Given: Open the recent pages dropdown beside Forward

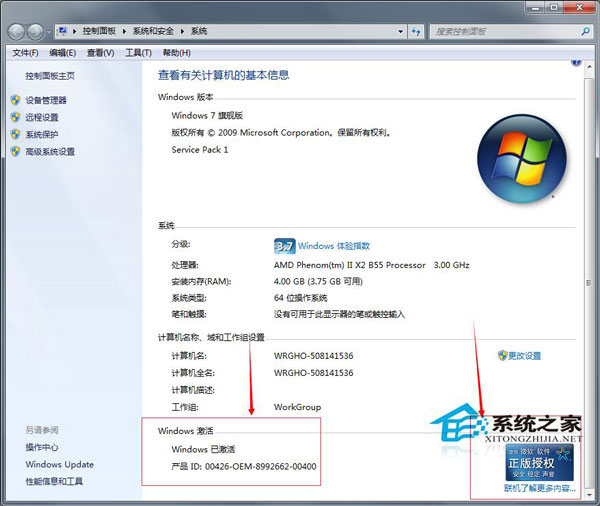Looking at the screenshot, I should click(49, 32).
